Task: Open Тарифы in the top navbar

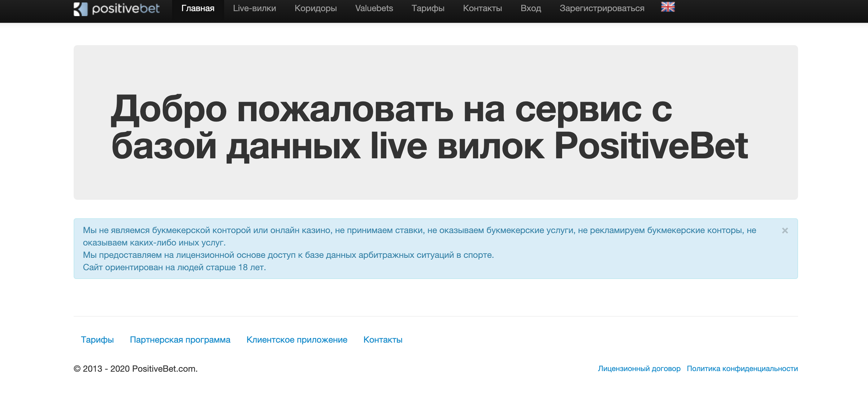Action: click(428, 8)
